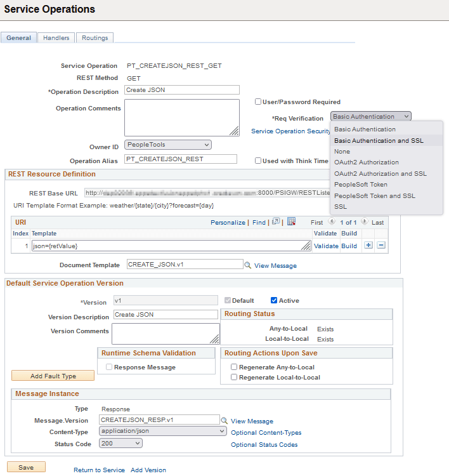The height and width of the screenshot is (476, 449).
Task: Go to next URI row arrow
Action: point(364,221)
